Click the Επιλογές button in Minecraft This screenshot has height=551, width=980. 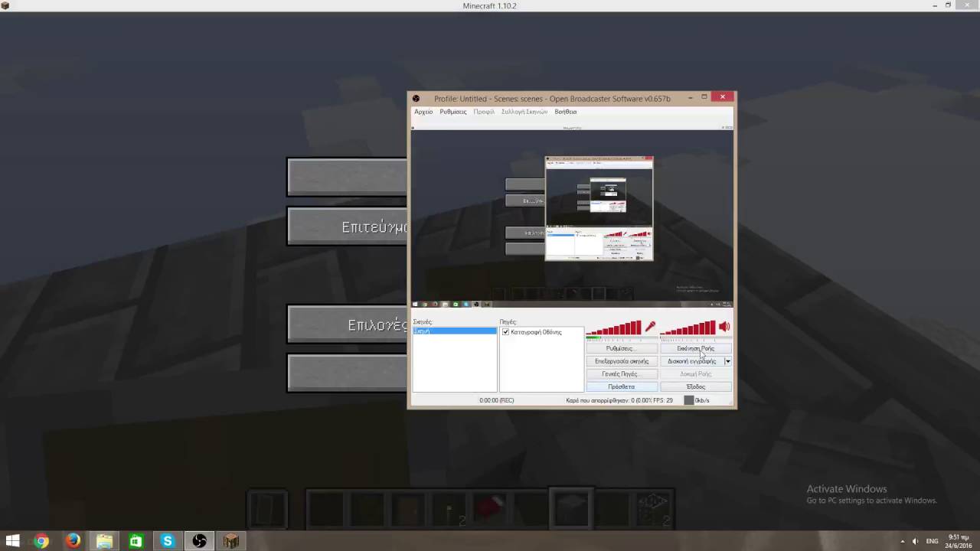coord(348,324)
